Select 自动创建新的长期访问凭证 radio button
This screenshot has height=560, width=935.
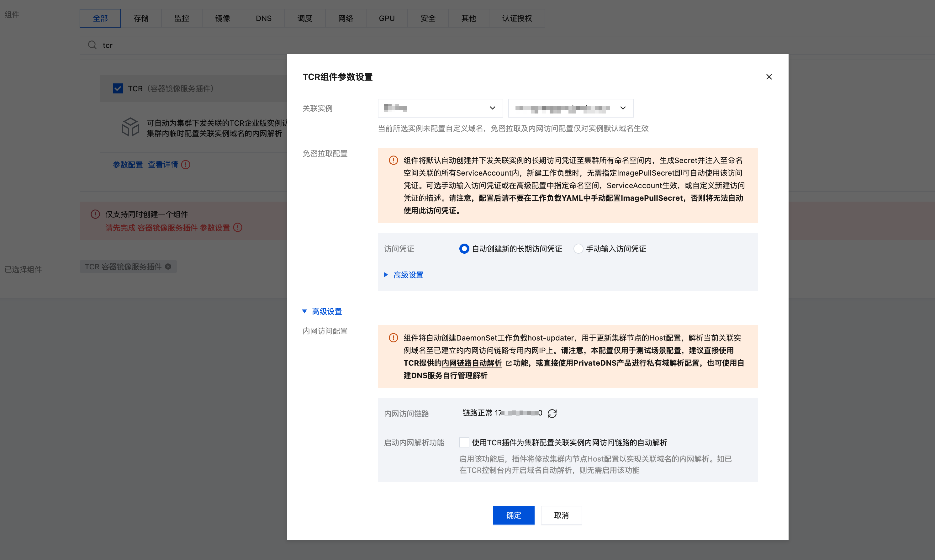click(x=464, y=249)
